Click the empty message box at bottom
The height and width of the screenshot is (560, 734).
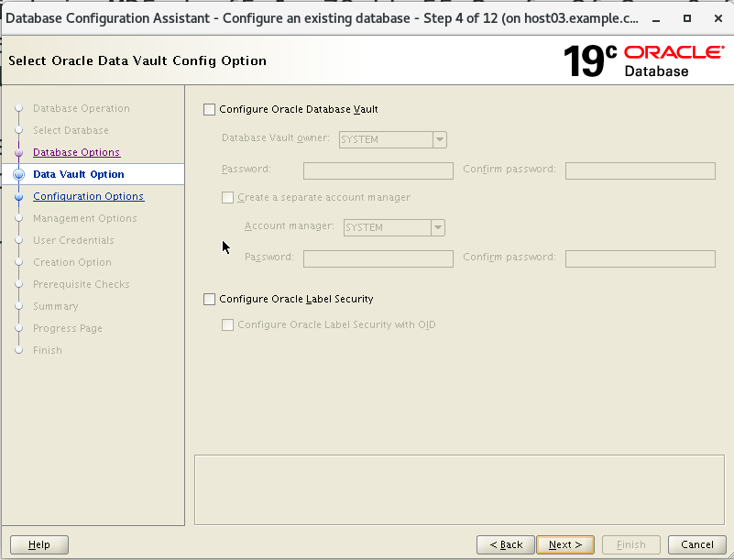459,489
